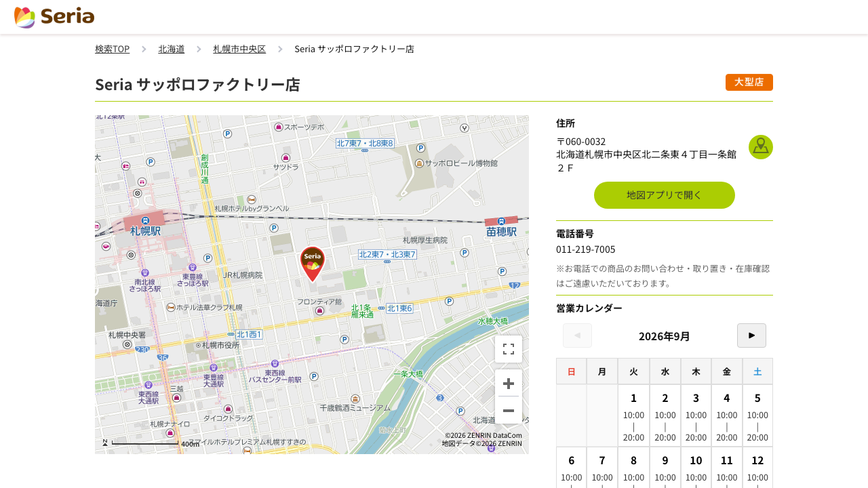Click the Seria store pin on the map
868x488 pixels.
coord(313,264)
